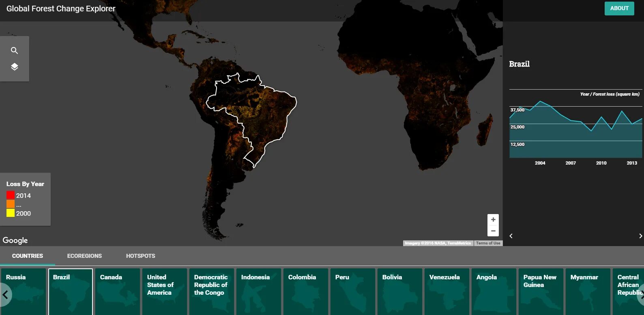Viewport: 644px width, 315px height.
Task: Open the map search tool
Action: tap(14, 51)
